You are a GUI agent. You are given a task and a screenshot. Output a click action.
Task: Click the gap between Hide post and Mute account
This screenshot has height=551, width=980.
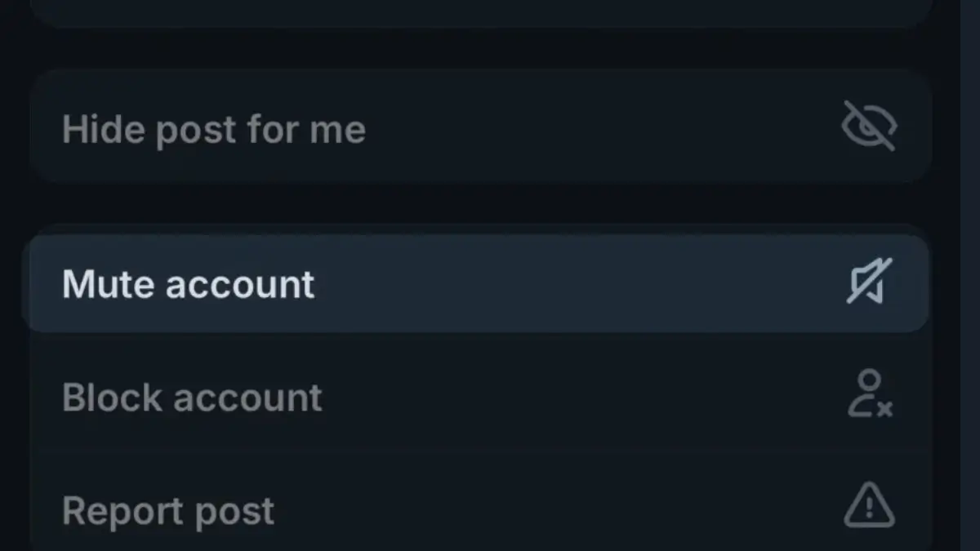(x=482, y=202)
